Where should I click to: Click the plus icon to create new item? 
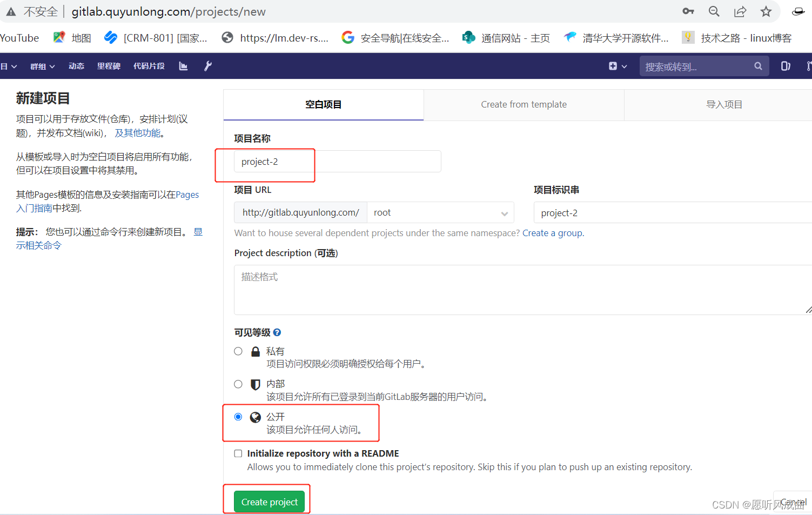[x=613, y=66]
